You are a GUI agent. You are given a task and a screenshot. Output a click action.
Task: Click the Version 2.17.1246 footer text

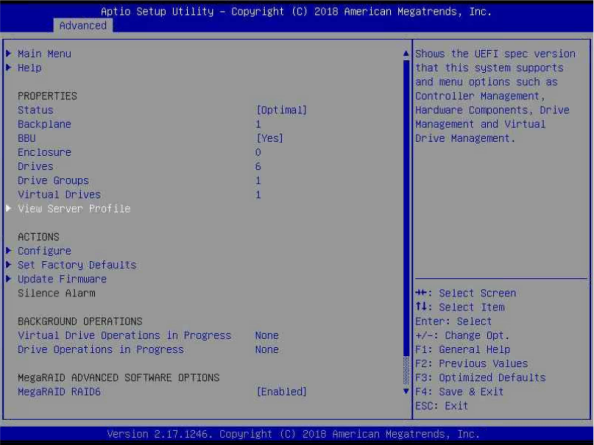(293, 434)
